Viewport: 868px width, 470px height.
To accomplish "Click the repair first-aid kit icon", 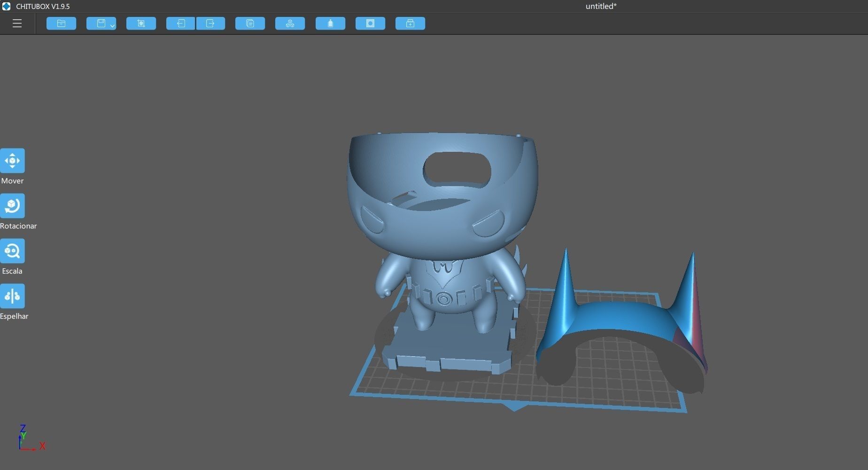I will (x=410, y=23).
